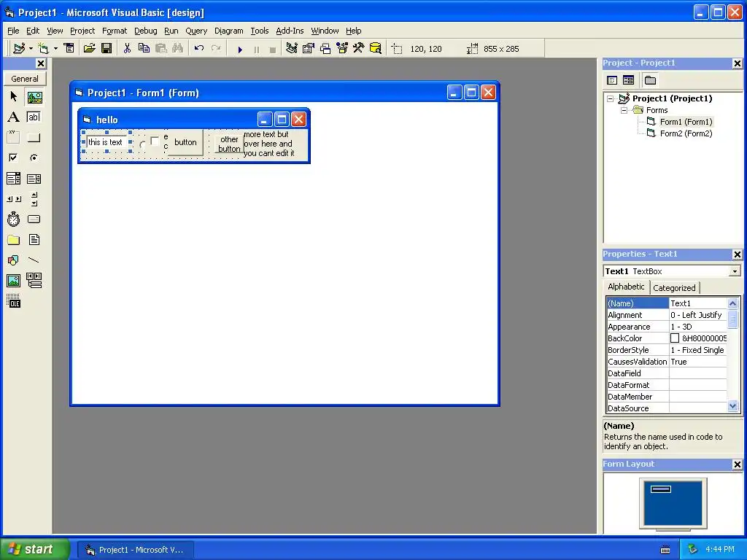Click the Cut scissors icon
Viewport: 747px width, 560px height.
tap(127, 48)
